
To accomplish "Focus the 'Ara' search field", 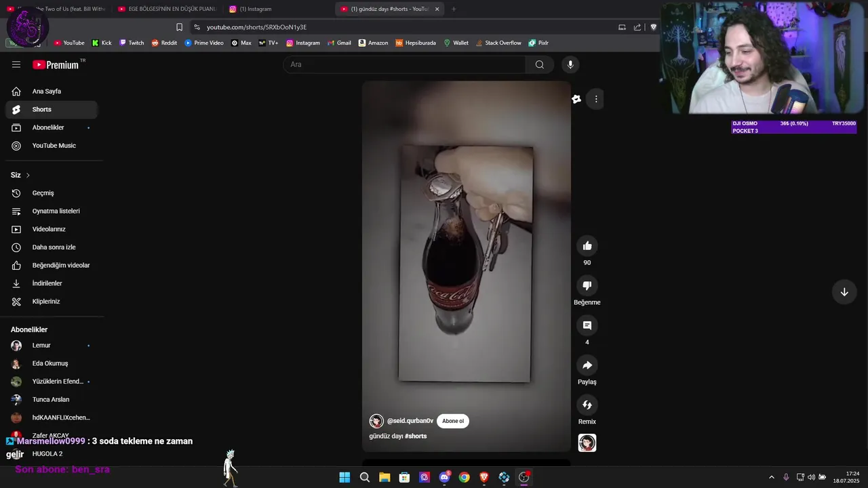I will pos(405,64).
